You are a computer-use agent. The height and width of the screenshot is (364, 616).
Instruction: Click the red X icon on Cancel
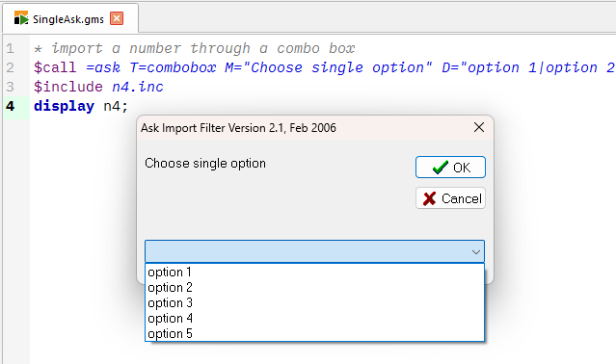coord(429,198)
